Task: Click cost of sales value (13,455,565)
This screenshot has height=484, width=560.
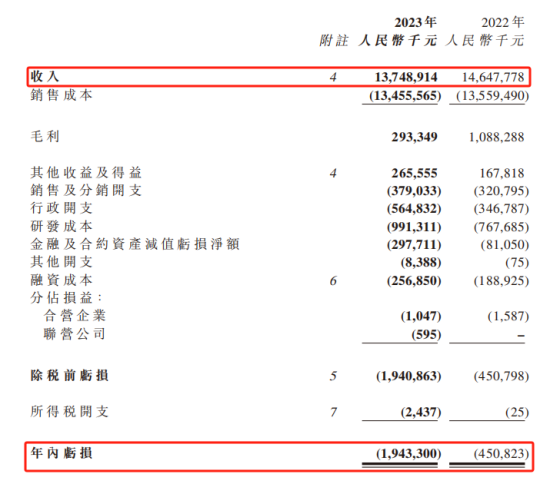Action: (405, 96)
